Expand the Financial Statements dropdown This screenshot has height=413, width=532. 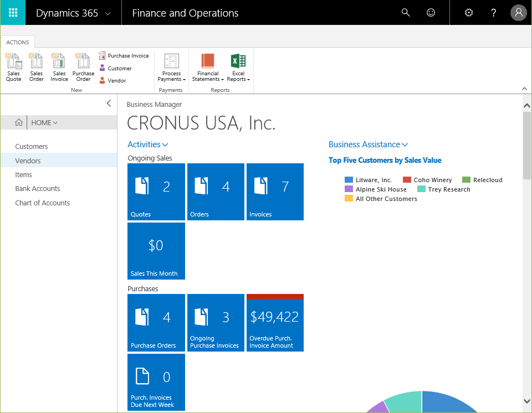click(208, 67)
